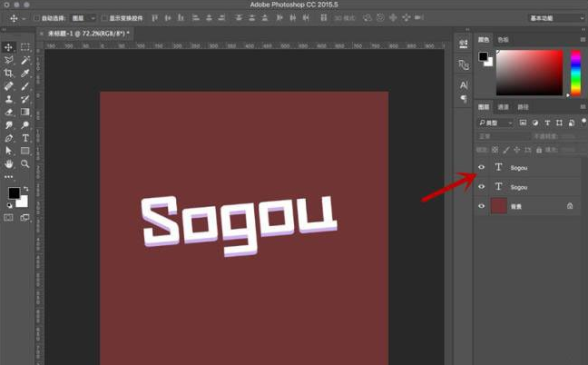588x365 pixels.
Task: Select the Healing Brush tool
Action: [x=9, y=86]
